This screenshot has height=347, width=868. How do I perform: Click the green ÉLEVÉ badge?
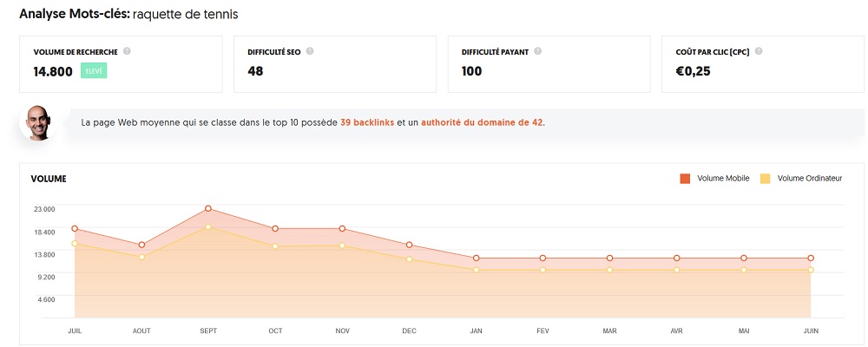click(x=94, y=71)
